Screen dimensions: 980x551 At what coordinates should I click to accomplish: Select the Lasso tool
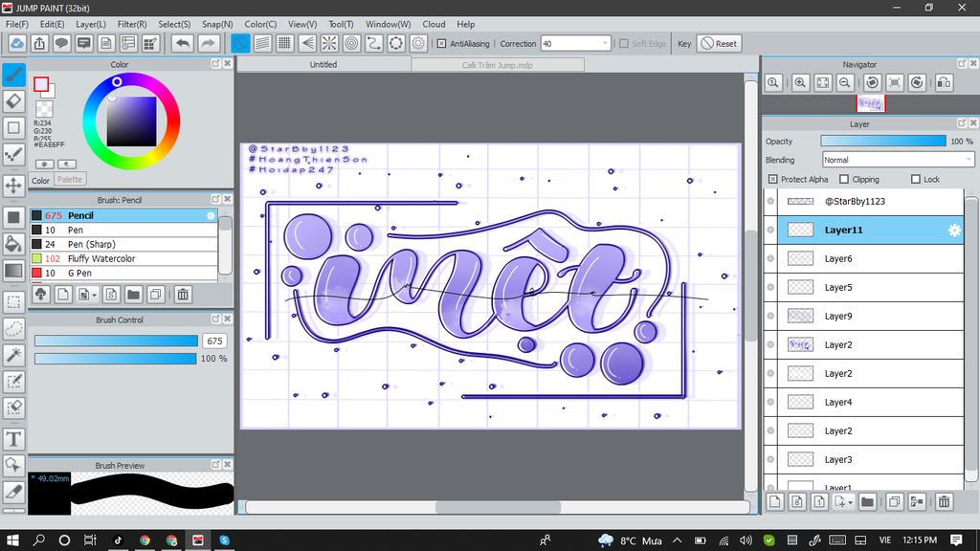(x=13, y=329)
